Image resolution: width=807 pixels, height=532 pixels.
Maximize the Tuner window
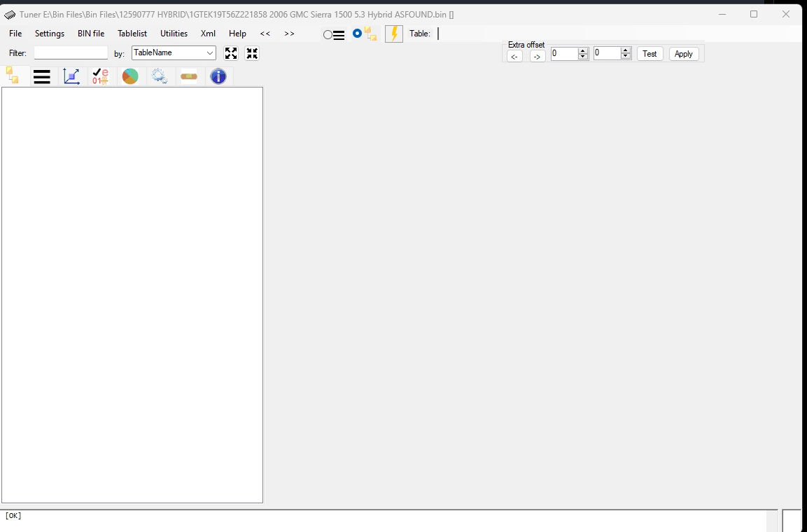click(x=754, y=15)
